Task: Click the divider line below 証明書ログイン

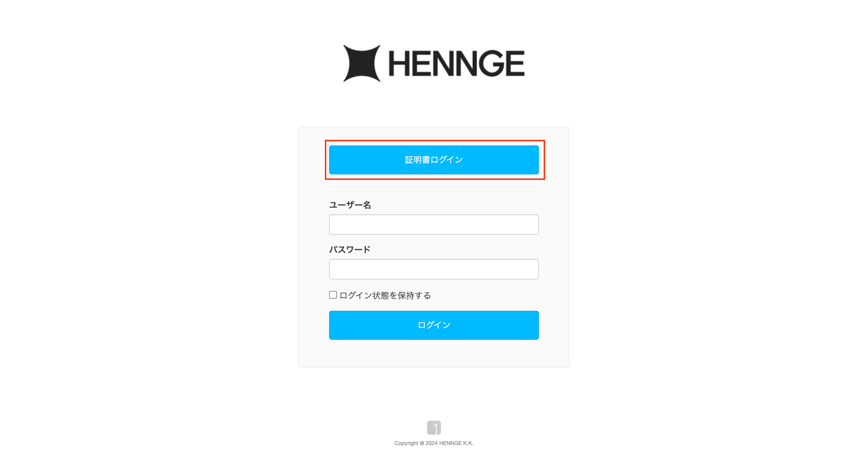Action: (434, 187)
